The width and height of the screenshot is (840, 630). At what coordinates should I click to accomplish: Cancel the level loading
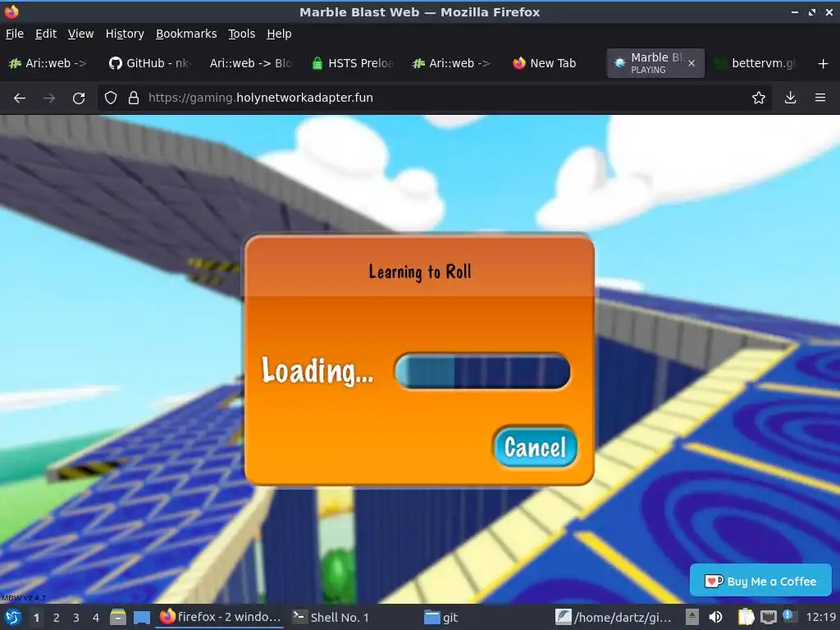coord(535,447)
